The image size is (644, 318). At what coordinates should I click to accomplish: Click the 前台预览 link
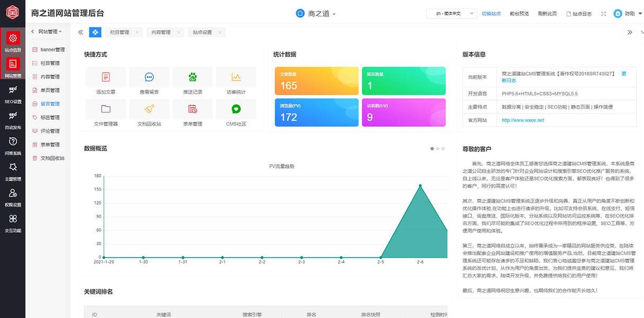pos(519,14)
